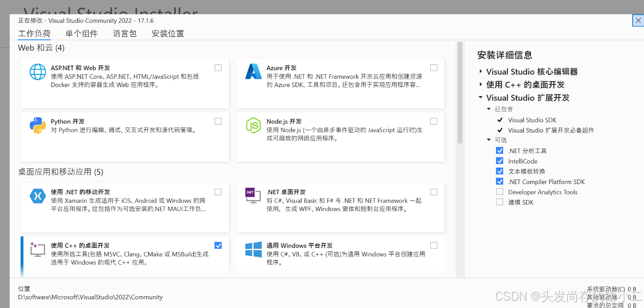Uncheck 文本模板转换 optional component
Screen dimensions: 644x308
pyautogui.click(x=500, y=171)
